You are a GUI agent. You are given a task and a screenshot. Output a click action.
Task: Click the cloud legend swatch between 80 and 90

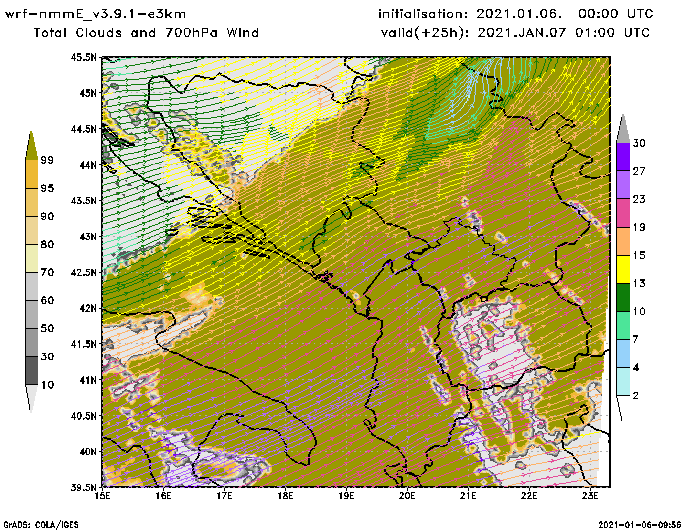pos(32,230)
